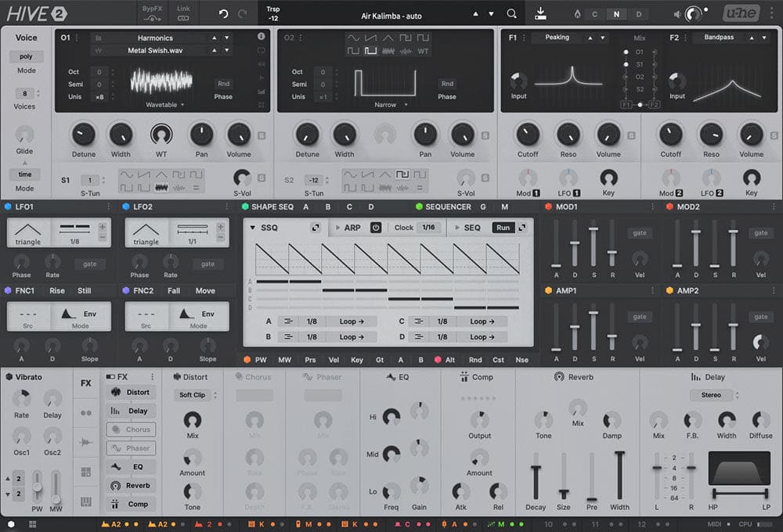
Task: Click the u-he logo badge
Action: [741, 14]
